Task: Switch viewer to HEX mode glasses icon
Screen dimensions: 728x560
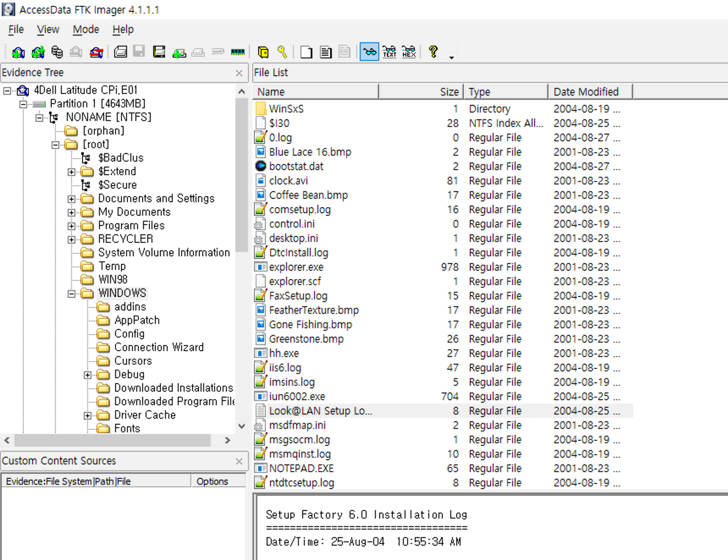Action: [x=409, y=52]
